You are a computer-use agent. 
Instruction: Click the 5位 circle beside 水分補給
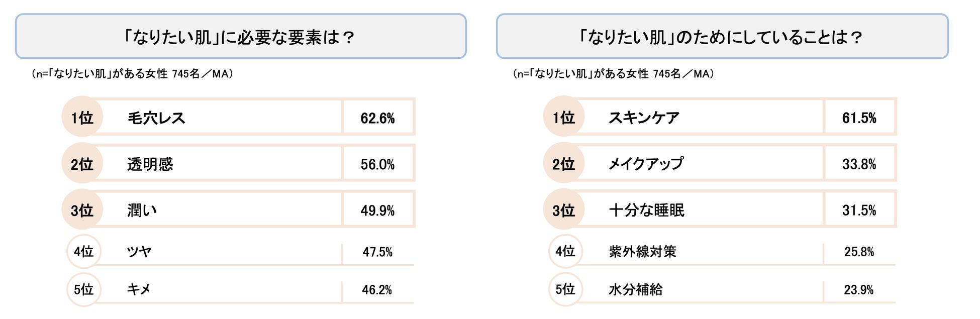pos(565,289)
